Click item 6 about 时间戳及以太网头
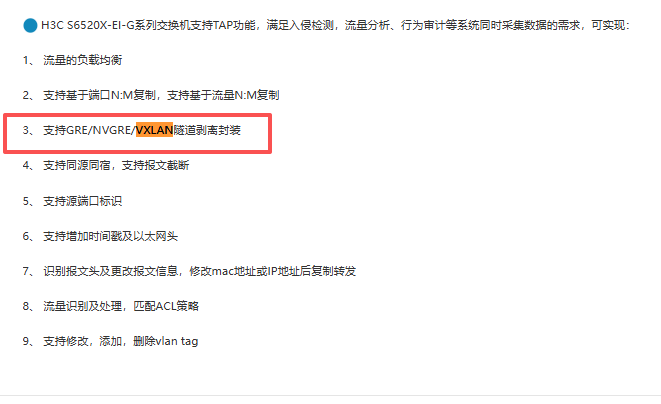Viewport: 661px width, 404px height. click(x=100, y=236)
